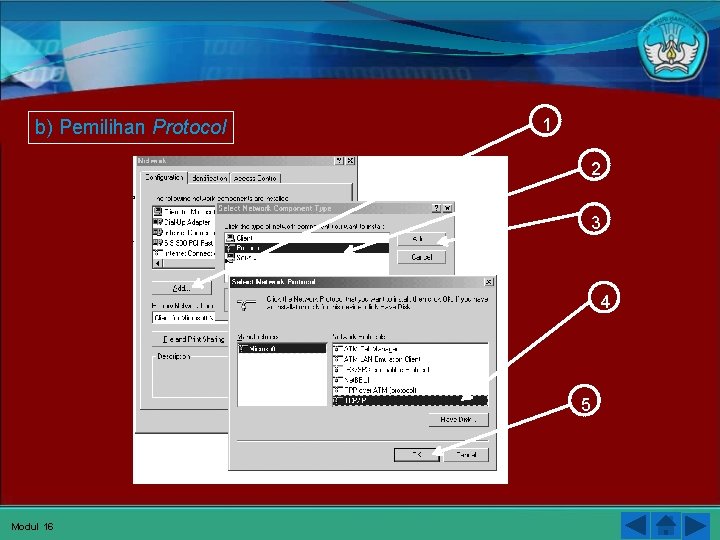Select Client component type
Viewport: 720px width, 540px height.
click(x=307, y=238)
